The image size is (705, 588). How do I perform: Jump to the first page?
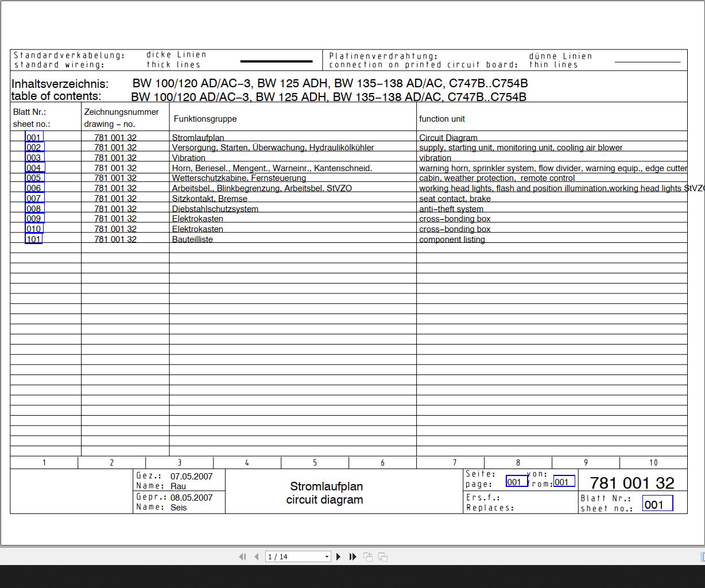tap(242, 556)
